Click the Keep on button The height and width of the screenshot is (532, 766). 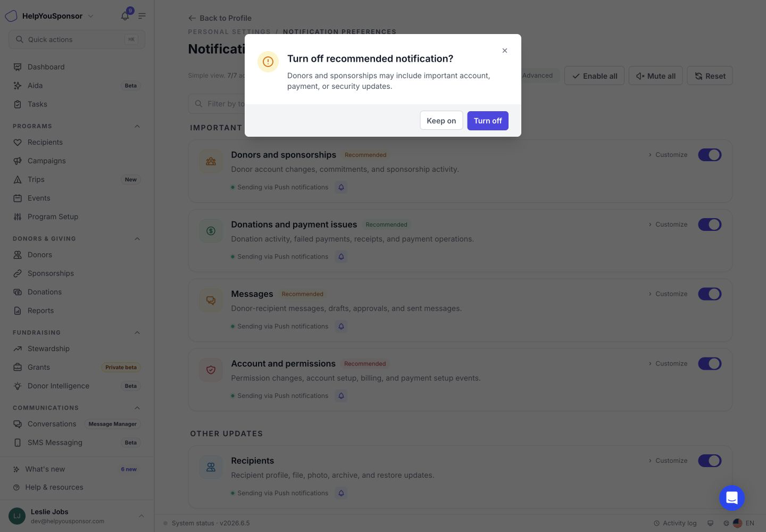(x=441, y=121)
